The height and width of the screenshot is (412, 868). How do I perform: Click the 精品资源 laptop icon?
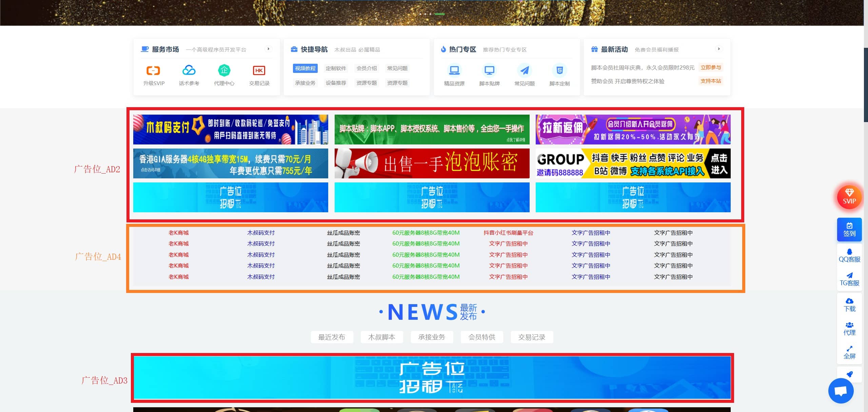click(454, 71)
